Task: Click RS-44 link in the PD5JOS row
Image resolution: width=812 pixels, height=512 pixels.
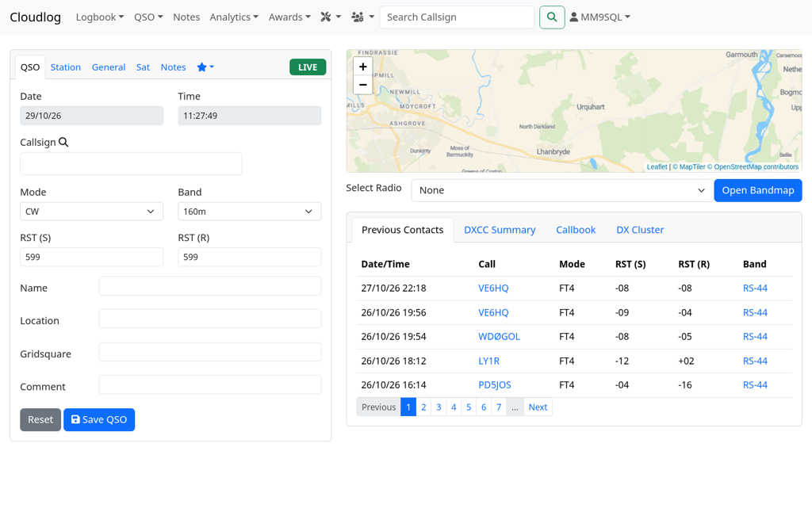Action: click(755, 385)
